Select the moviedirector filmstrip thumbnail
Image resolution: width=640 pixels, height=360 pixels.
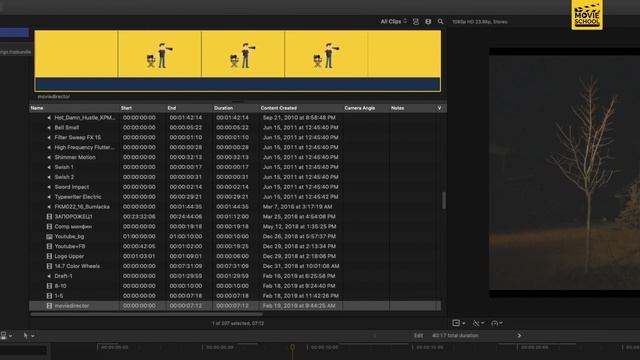point(238,61)
